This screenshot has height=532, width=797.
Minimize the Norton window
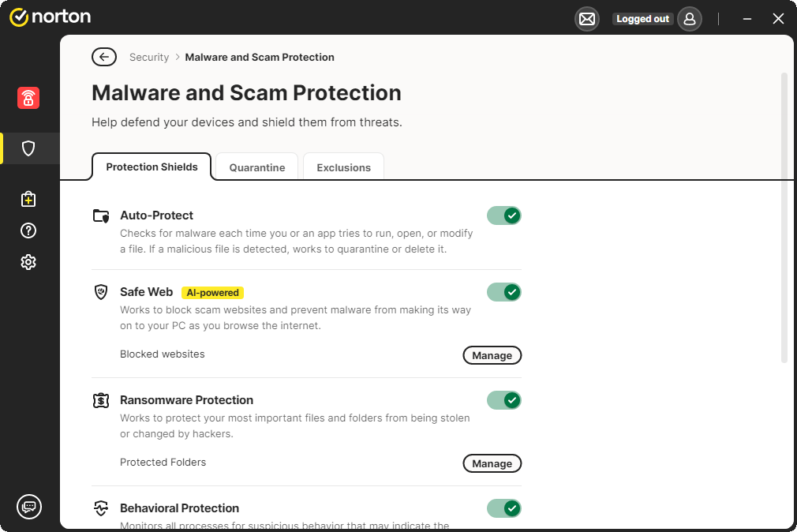(x=747, y=19)
